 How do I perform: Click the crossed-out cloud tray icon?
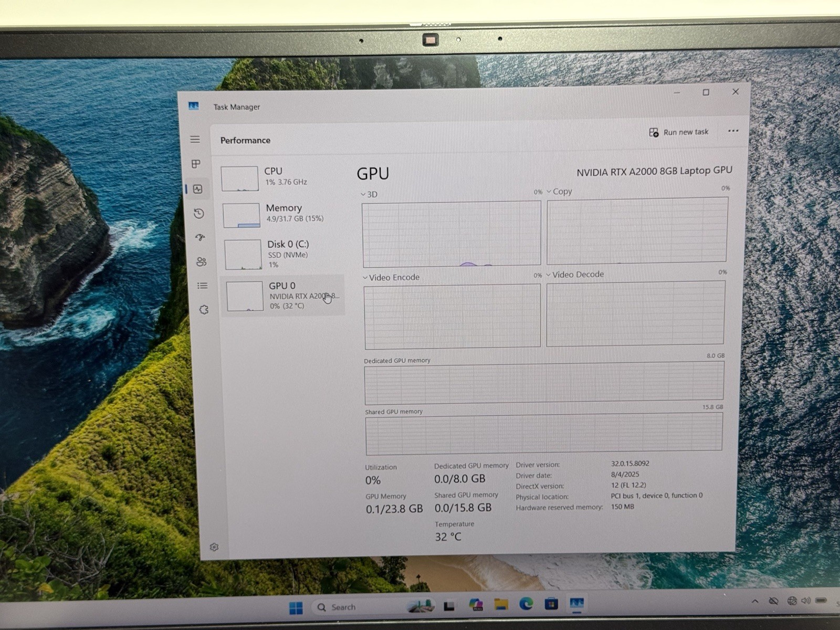point(773,601)
